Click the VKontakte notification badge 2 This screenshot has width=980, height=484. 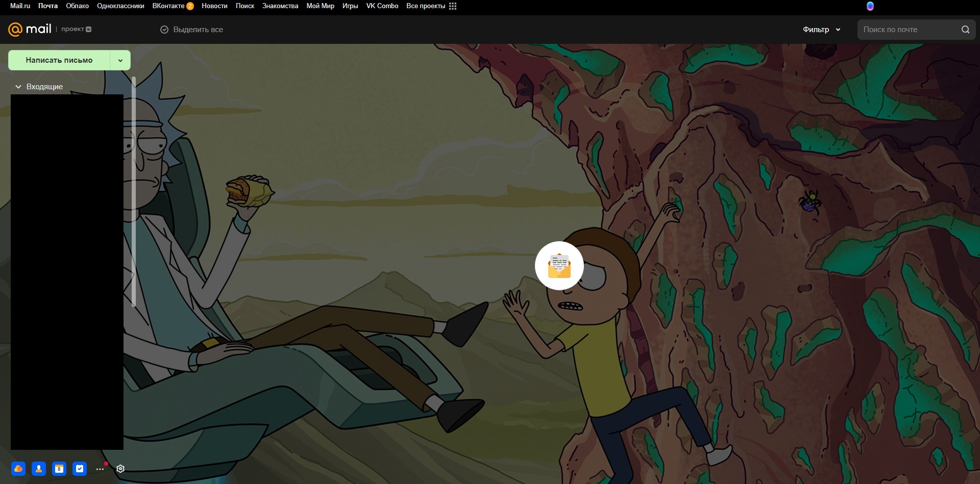click(x=190, y=6)
